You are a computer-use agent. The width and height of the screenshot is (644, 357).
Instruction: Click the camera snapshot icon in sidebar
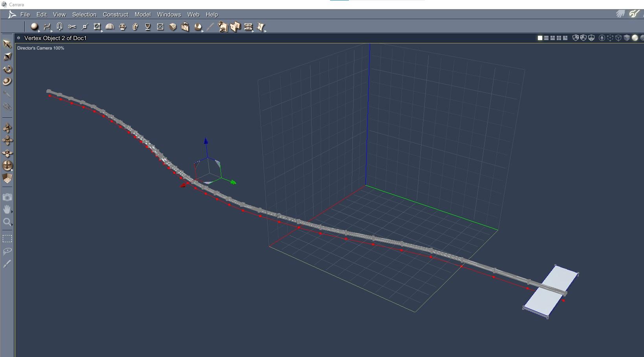pos(7,197)
